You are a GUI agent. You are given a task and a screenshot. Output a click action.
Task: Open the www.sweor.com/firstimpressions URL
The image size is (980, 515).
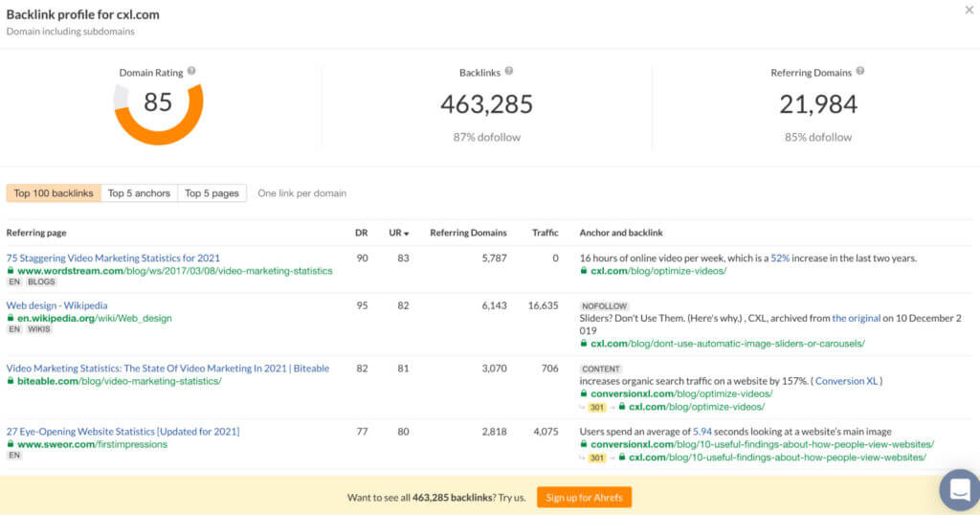coord(93,444)
